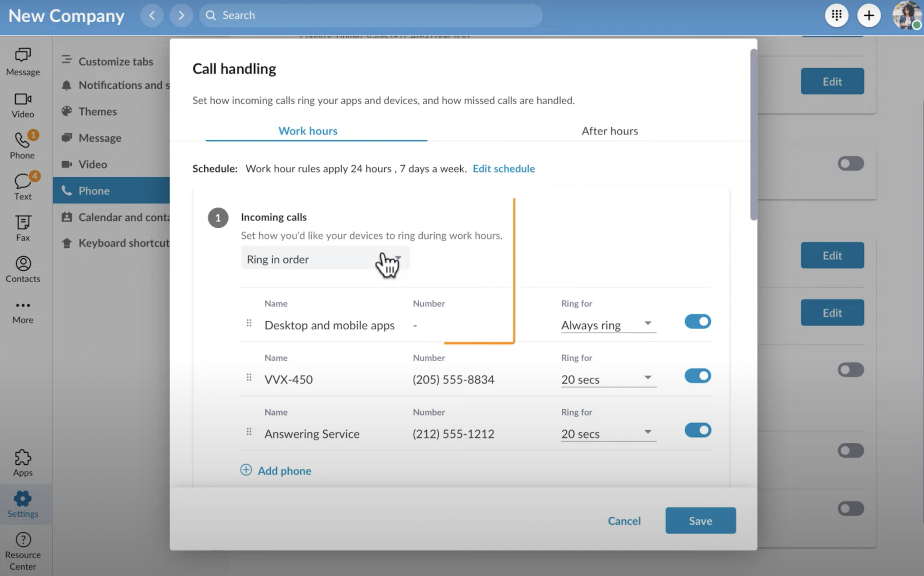Toggle Answering Service ring on/off

click(x=698, y=430)
